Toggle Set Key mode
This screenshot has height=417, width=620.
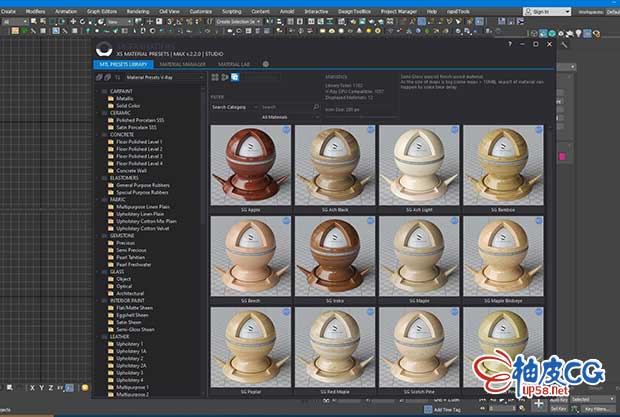[x=559, y=409]
